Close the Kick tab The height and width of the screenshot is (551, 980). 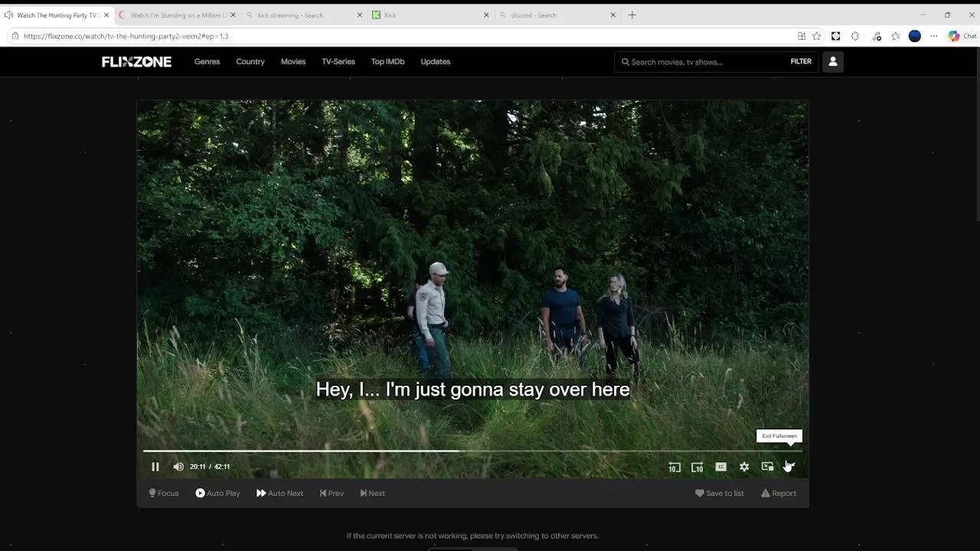pyautogui.click(x=486, y=15)
